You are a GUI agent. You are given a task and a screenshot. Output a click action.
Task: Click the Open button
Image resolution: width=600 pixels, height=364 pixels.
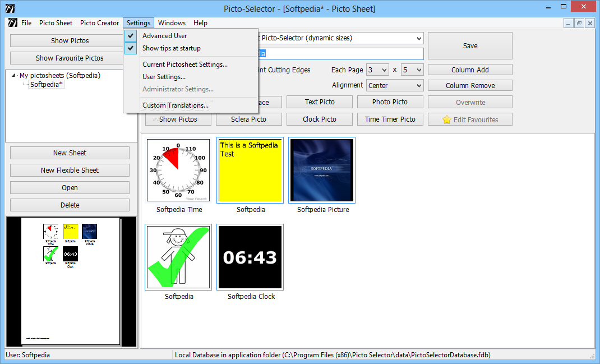tap(70, 187)
